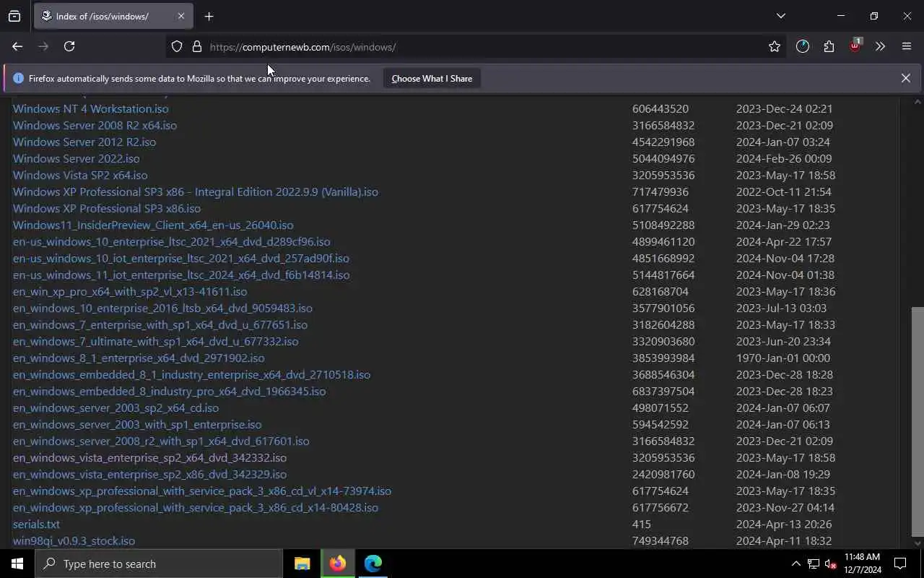
Task: Launch Microsoft Edge from the taskbar
Action: coord(373,564)
